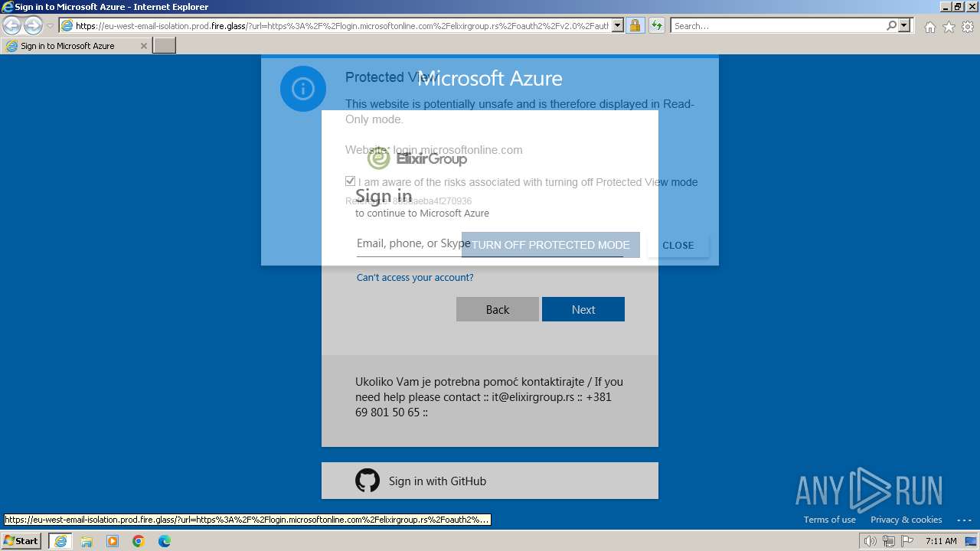The width and height of the screenshot is (980, 551).
Task: Click the GitHub logo icon
Action: point(367,481)
